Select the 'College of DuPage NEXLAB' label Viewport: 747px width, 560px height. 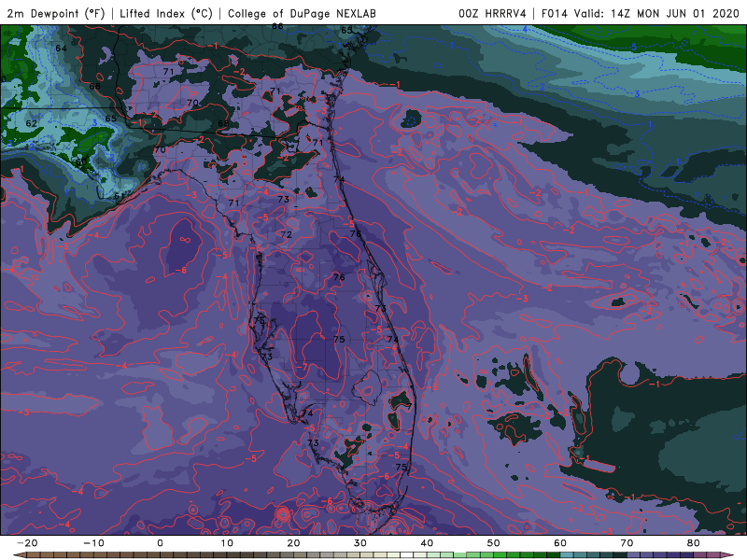(302, 13)
